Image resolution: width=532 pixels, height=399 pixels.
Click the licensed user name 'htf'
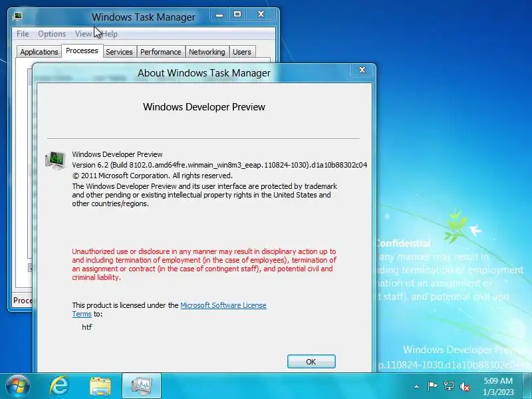[x=87, y=327]
